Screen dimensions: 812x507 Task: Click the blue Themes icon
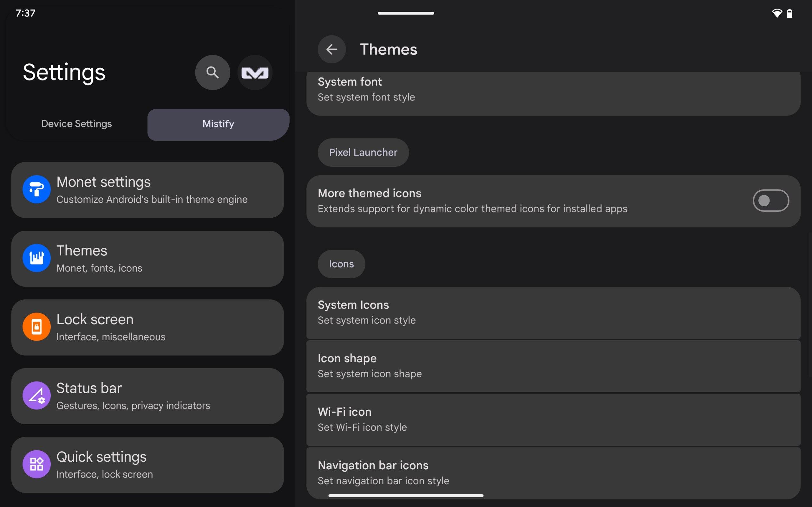36,258
